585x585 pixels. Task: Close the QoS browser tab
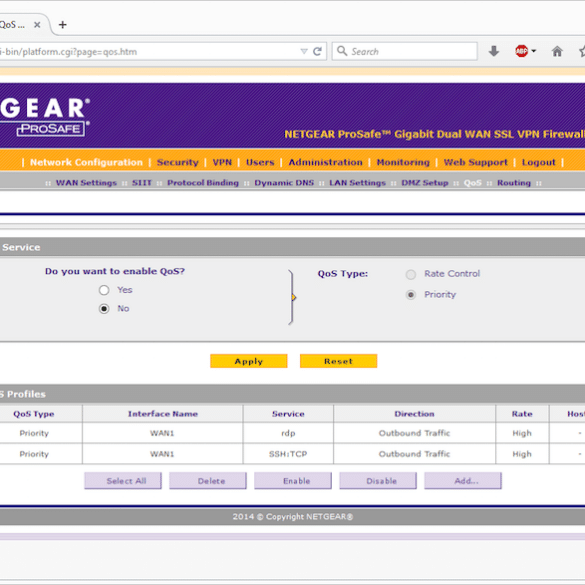point(37,25)
